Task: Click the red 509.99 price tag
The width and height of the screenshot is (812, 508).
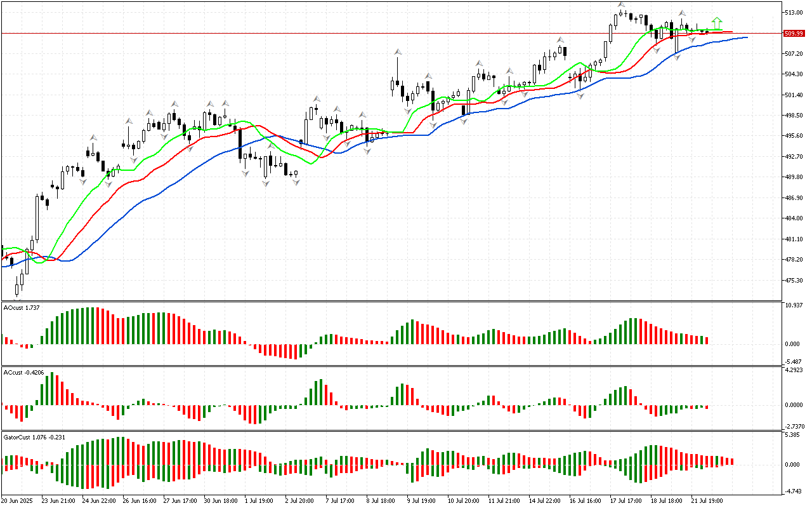Action: (x=794, y=33)
